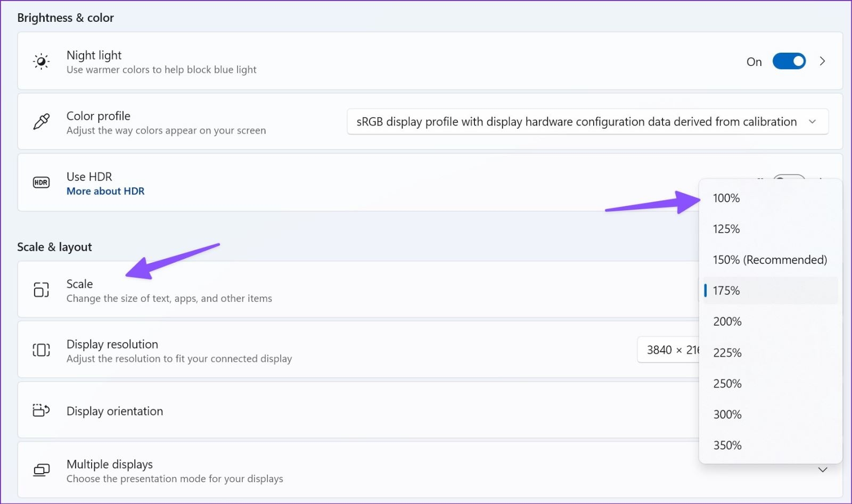
Task: Click the Scale & layout heading
Action: (x=54, y=247)
